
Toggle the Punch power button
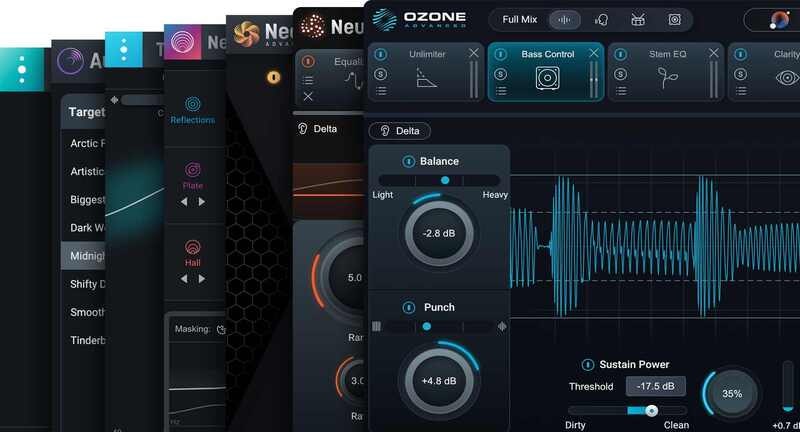(408, 307)
